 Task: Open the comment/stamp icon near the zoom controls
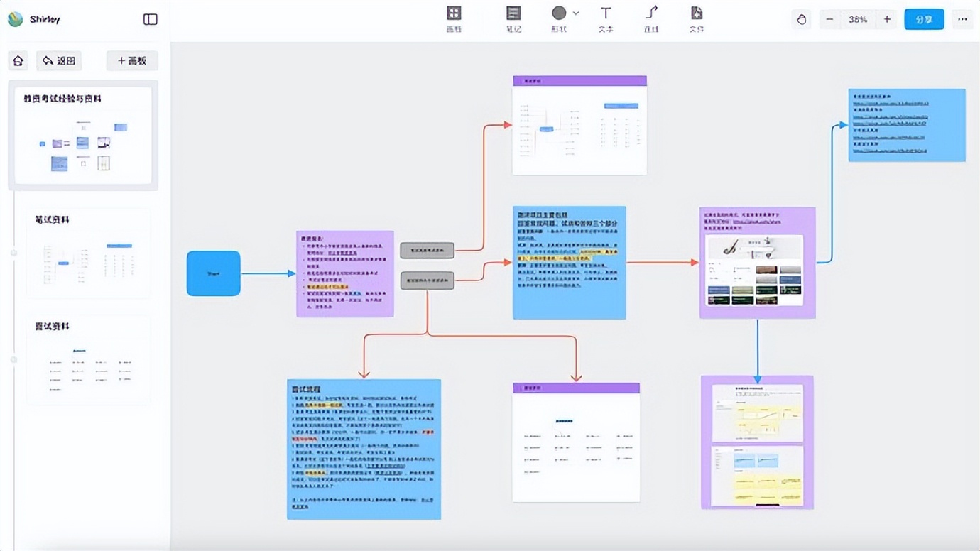click(x=801, y=19)
